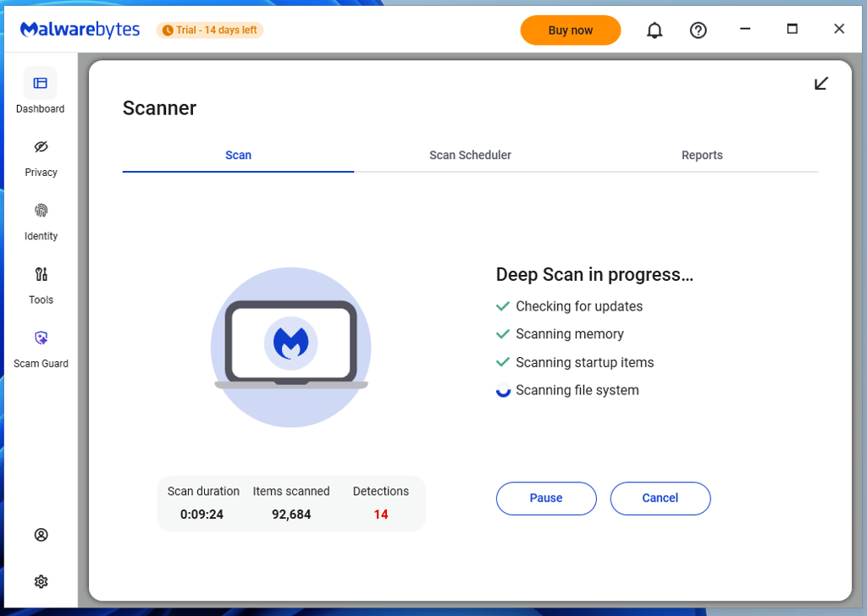Open the settings gear icon
The width and height of the screenshot is (867, 616).
point(41,582)
